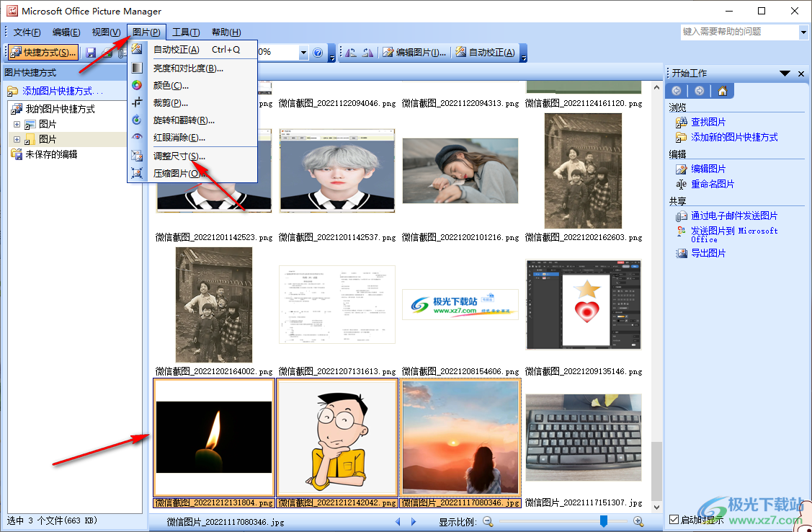Click the zoom in magnifier icon
The width and height of the screenshot is (812, 532).
pyautogui.click(x=638, y=522)
